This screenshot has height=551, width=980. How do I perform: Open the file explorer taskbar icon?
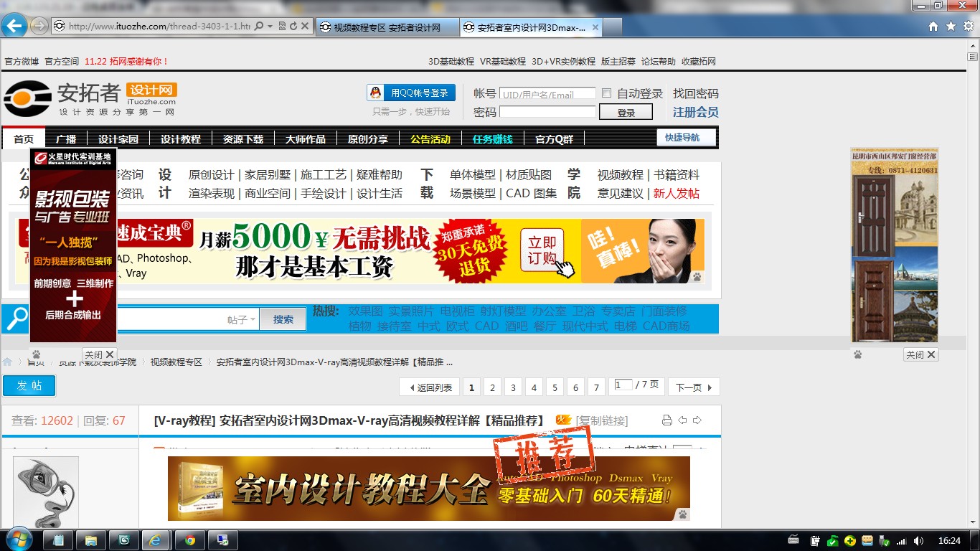(90, 540)
